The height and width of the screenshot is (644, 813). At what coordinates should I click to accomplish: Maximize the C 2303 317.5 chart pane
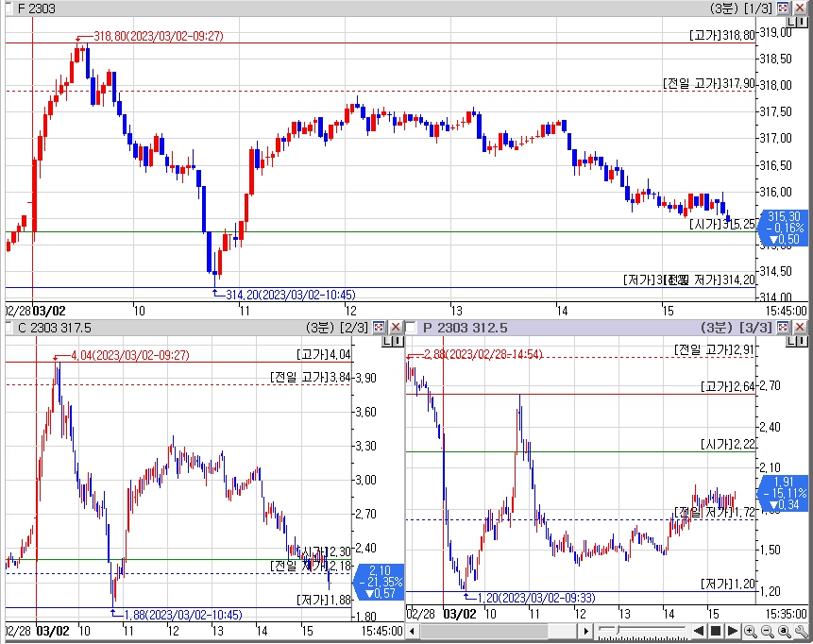point(379,327)
